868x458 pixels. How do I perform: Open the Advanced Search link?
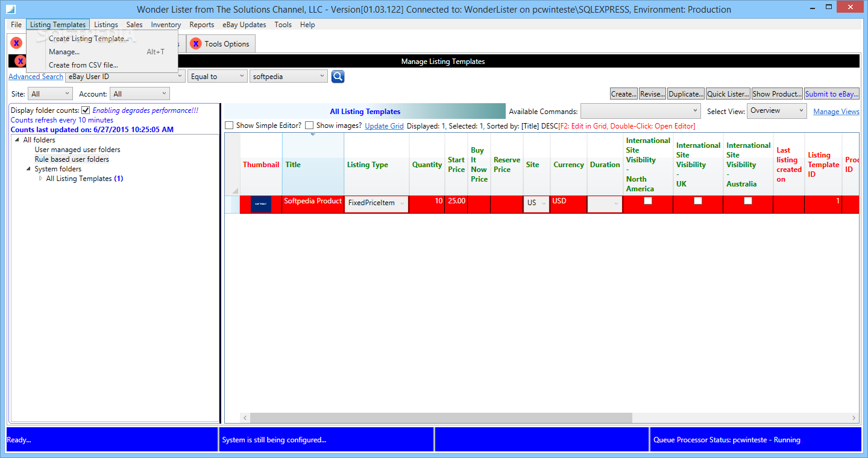(x=36, y=77)
